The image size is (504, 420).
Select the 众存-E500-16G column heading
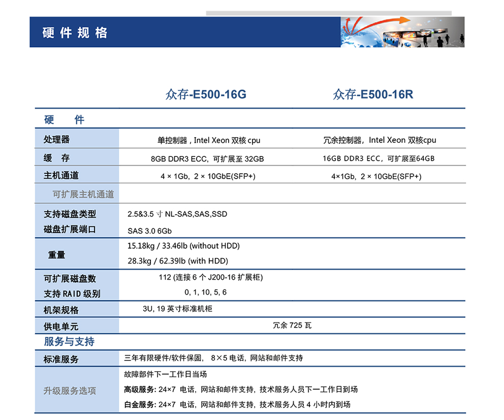tap(206, 94)
